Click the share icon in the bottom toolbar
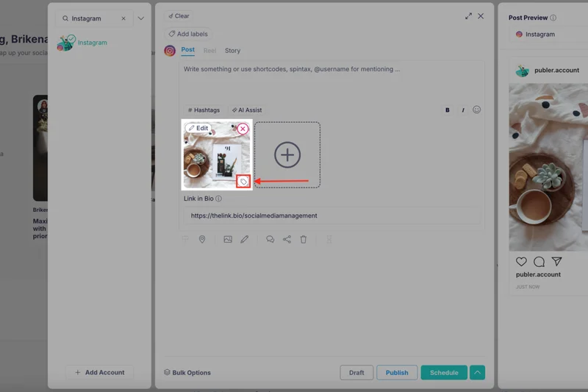This screenshot has width=588, height=392. click(287, 239)
